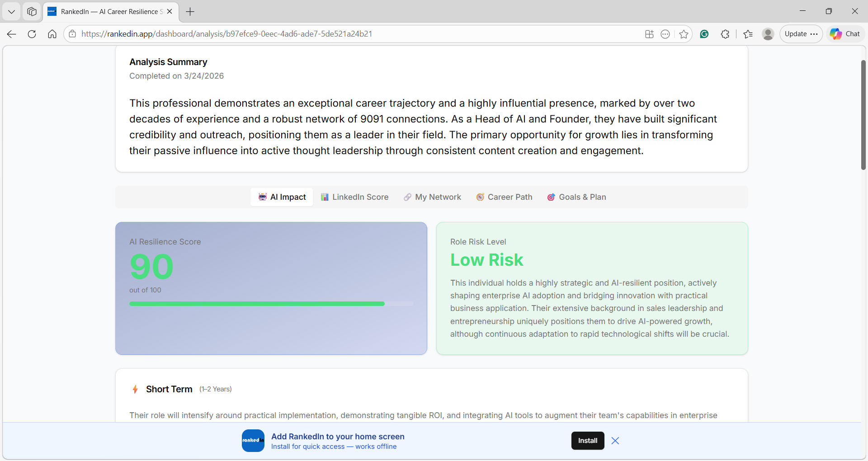
Task: Click Add RankedIn to your home screen text
Action: [338, 437]
